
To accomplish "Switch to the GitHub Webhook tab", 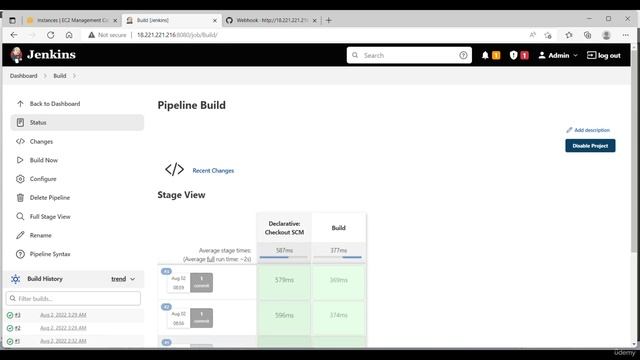I will click(x=271, y=20).
